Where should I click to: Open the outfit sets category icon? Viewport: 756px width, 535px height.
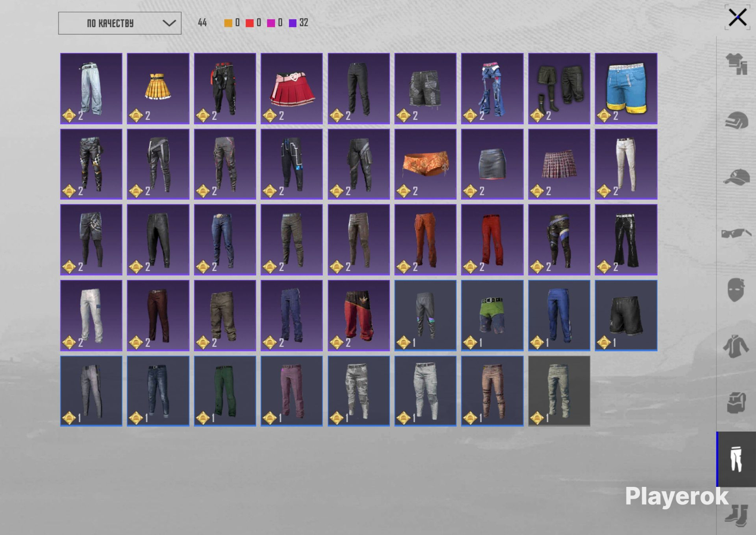pos(736,64)
